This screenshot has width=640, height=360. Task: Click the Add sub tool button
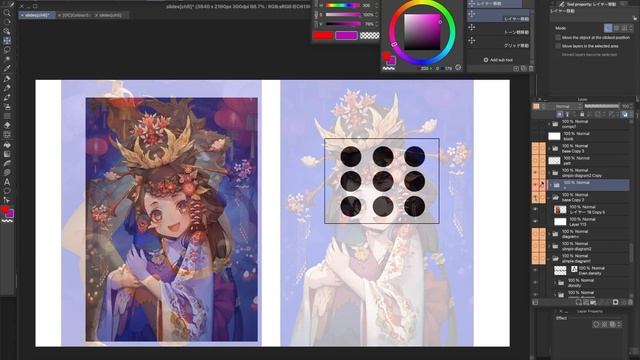pos(498,60)
